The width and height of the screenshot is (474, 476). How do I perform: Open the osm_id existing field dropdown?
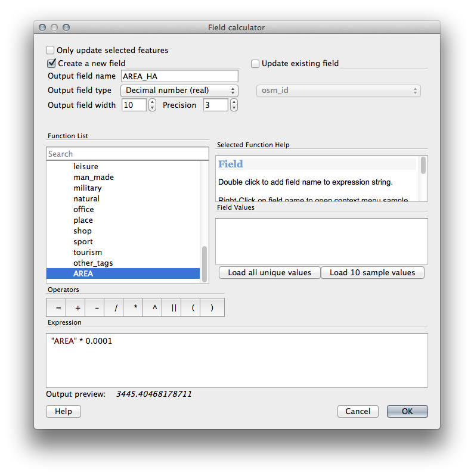pos(338,91)
